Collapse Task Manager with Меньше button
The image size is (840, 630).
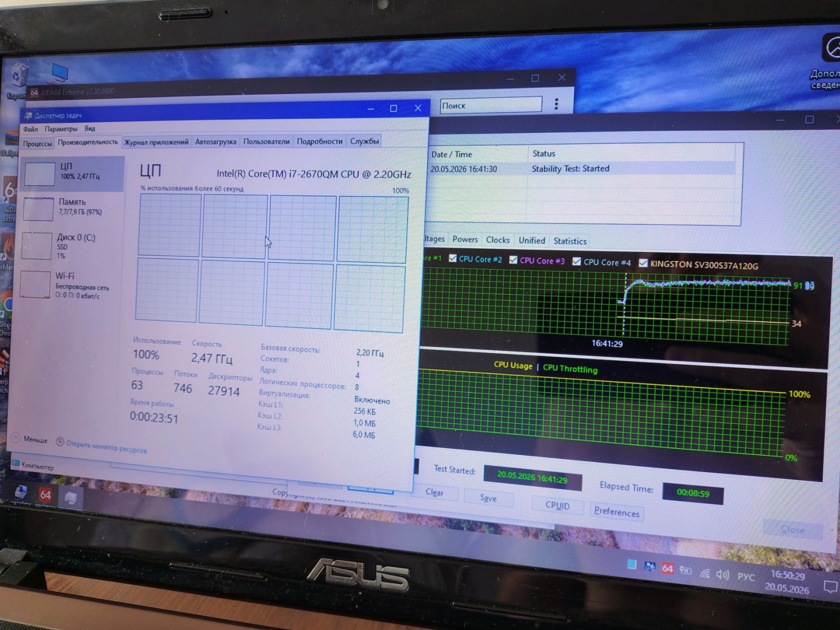point(29,439)
